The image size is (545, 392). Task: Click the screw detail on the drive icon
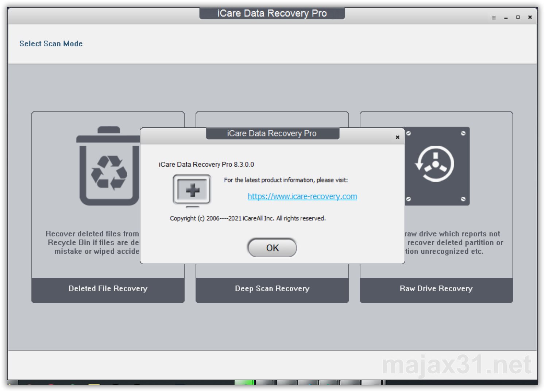pos(463,134)
